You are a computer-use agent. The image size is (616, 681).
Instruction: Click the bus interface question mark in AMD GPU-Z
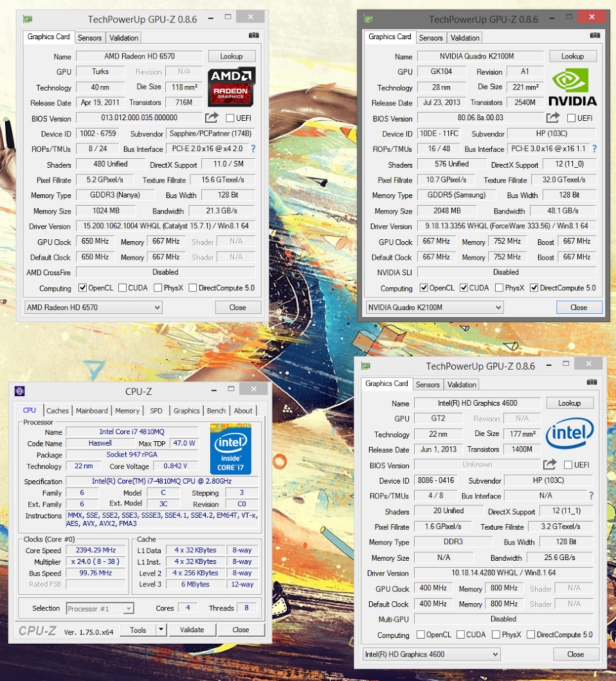point(253,149)
